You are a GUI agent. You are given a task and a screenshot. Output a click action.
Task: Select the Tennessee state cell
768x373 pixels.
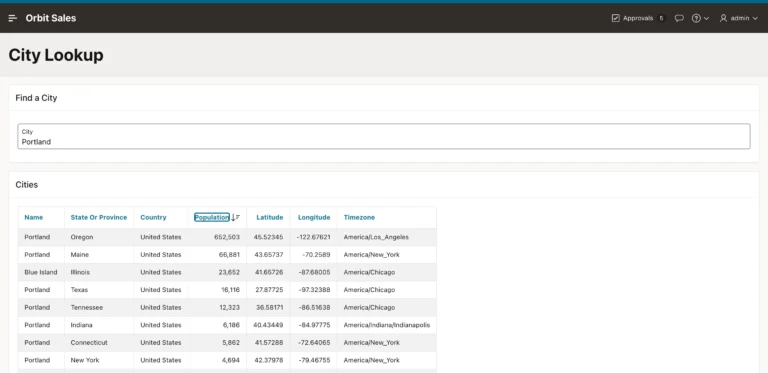click(x=87, y=307)
